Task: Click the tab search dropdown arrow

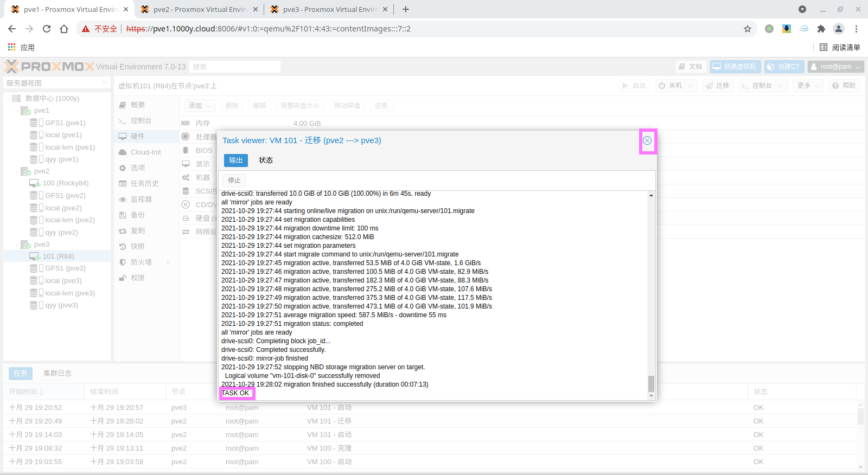Action: (802, 9)
